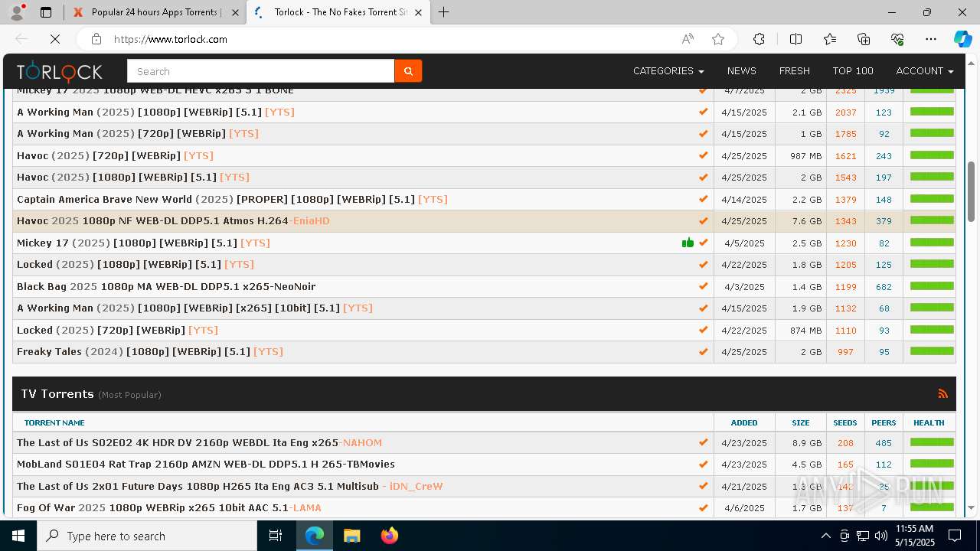Click verified checkmark on Freaky Tales row
This screenshot has width=980, height=551.
click(703, 352)
